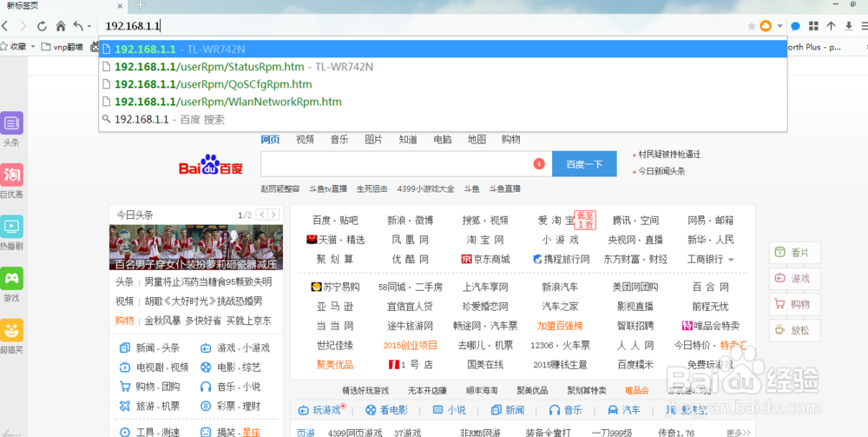This screenshot has width=868, height=437.
Task: Open the 1号店 link
Action: 411,364
